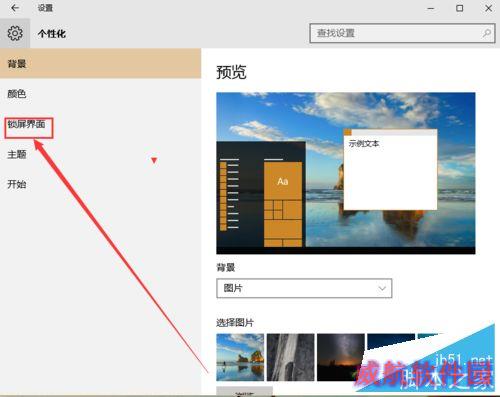Choose the gray waterfall cliff thumbnail

pos(290,357)
